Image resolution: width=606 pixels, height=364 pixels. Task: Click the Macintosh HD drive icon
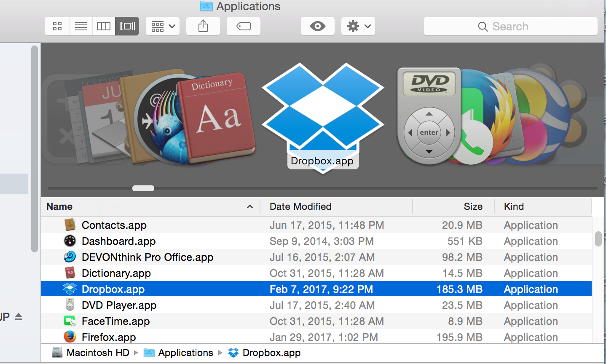(57, 353)
